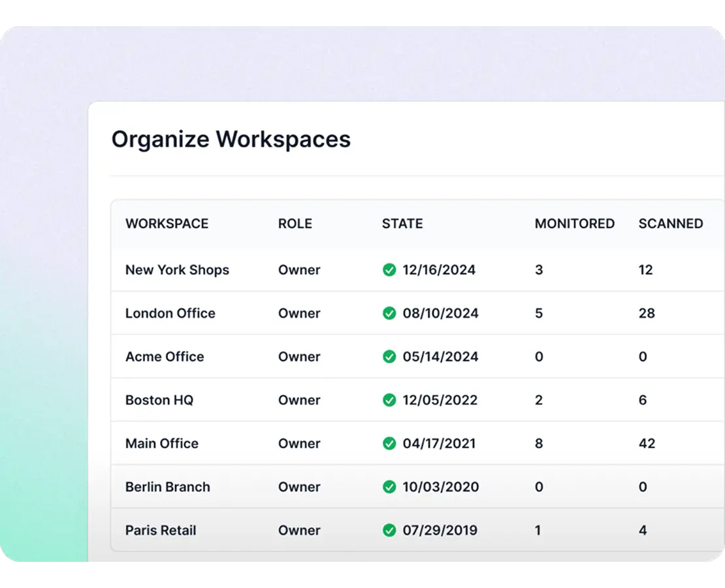Click the green check icon for London Office
The image size is (725, 588).
click(x=389, y=313)
